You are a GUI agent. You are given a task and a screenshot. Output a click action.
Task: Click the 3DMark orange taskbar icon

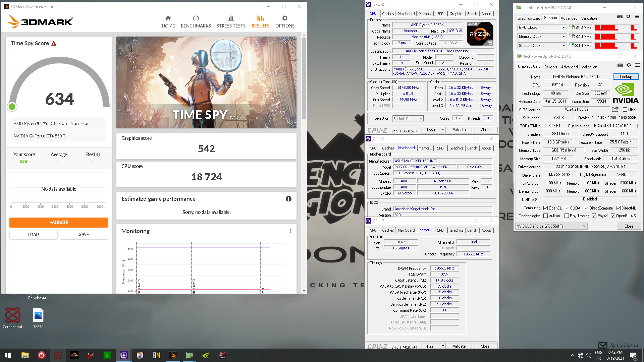[173, 355]
